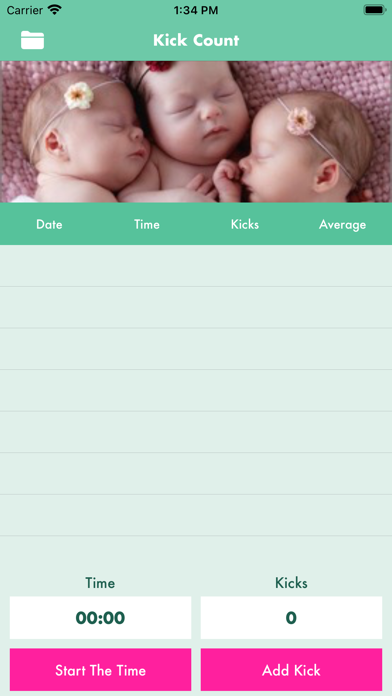392x696 pixels.
Task: Tap the Add Kick button
Action: [x=291, y=670]
